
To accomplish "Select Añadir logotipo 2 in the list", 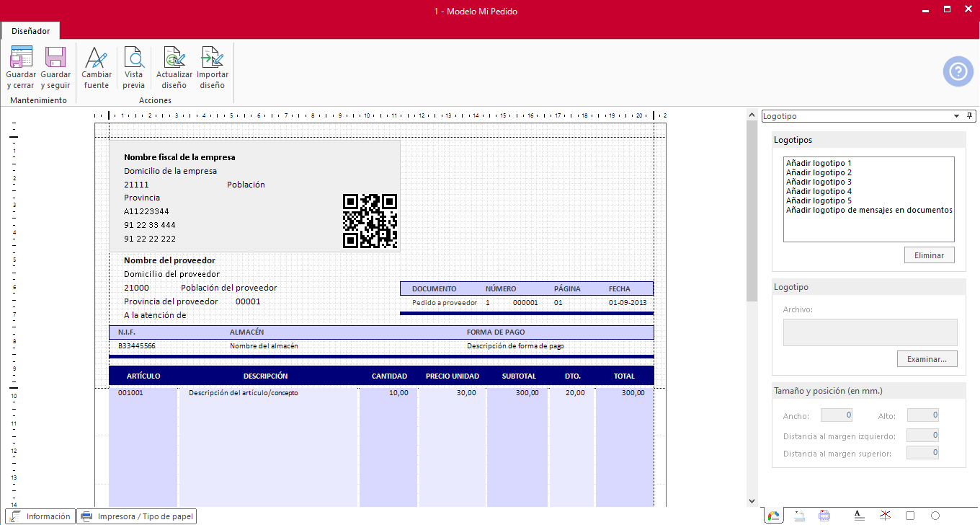I will pyautogui.click(x=819, y=173).
